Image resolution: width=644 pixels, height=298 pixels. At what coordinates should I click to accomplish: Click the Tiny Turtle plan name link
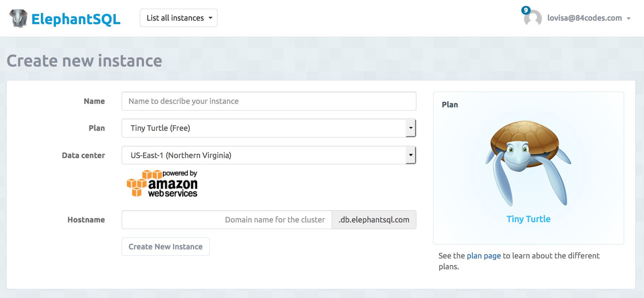[528, 219]
